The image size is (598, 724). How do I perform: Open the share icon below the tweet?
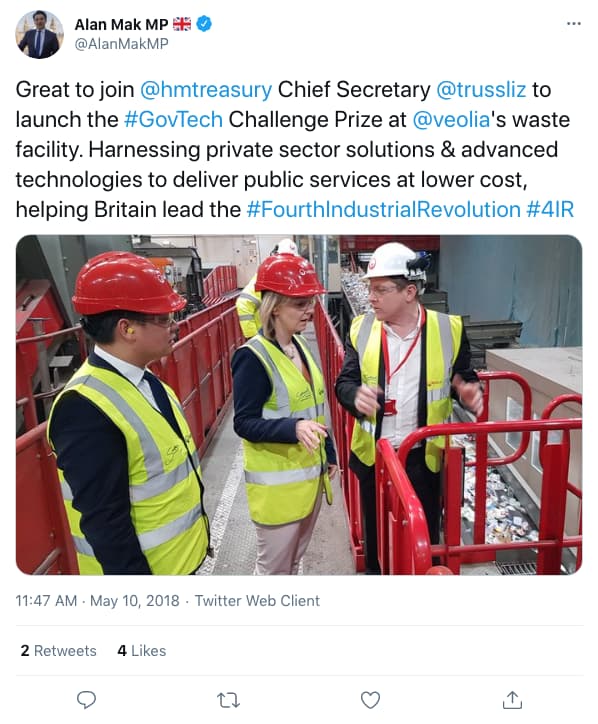point(512,700)
